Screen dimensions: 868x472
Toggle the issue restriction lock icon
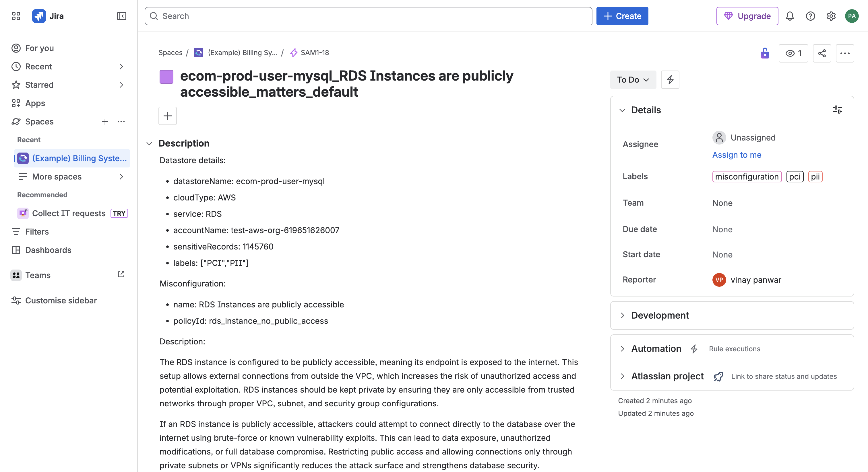765,53
